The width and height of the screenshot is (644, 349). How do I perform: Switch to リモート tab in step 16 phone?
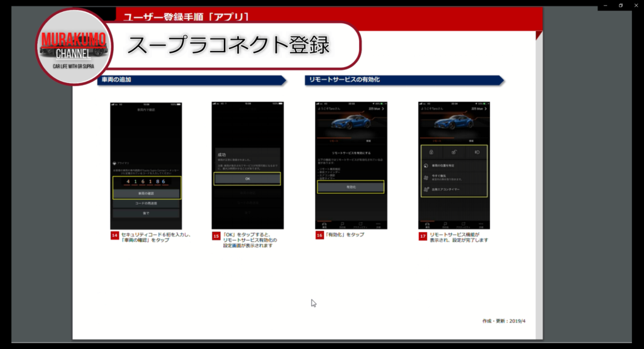(334, 141)
